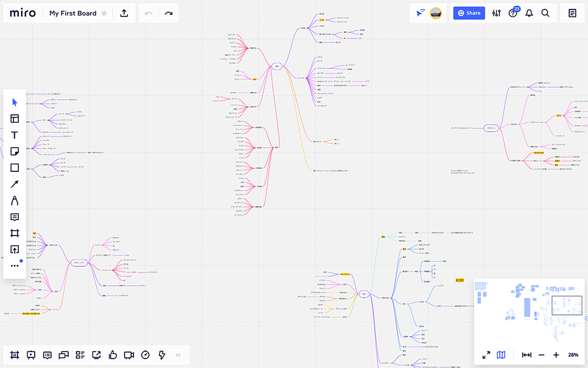588x368 pixels.
Task: Open the Templates tool
Action: click(x=15, y=119)
